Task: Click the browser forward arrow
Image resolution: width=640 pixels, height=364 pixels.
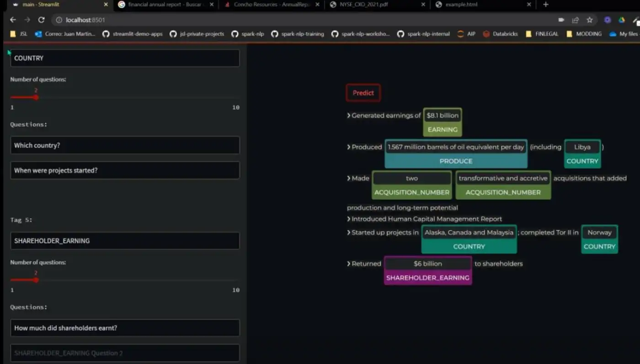Action: pos(27,20)
